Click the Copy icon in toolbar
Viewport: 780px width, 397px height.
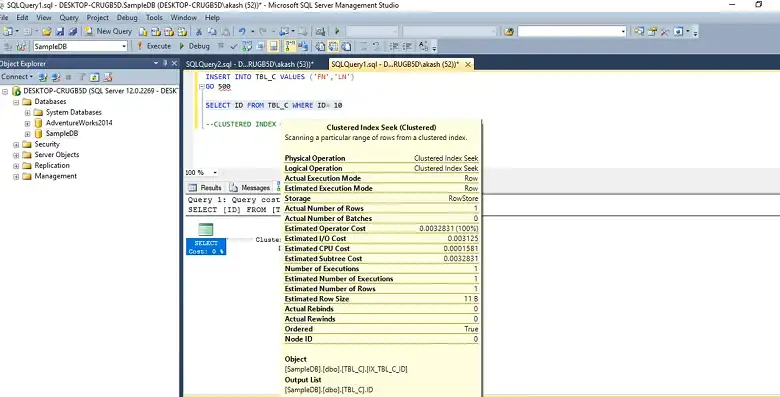tap(212, 31)
